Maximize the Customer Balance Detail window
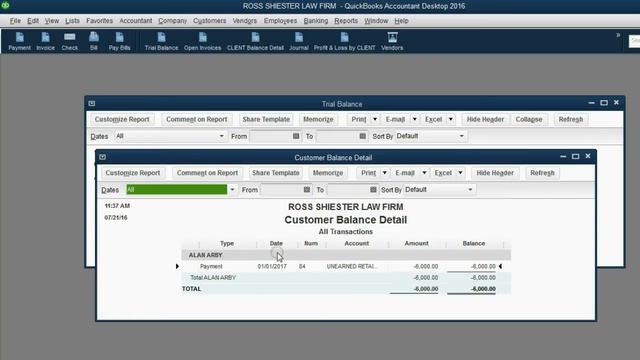 pyautogui.click(x=576, y=156)
